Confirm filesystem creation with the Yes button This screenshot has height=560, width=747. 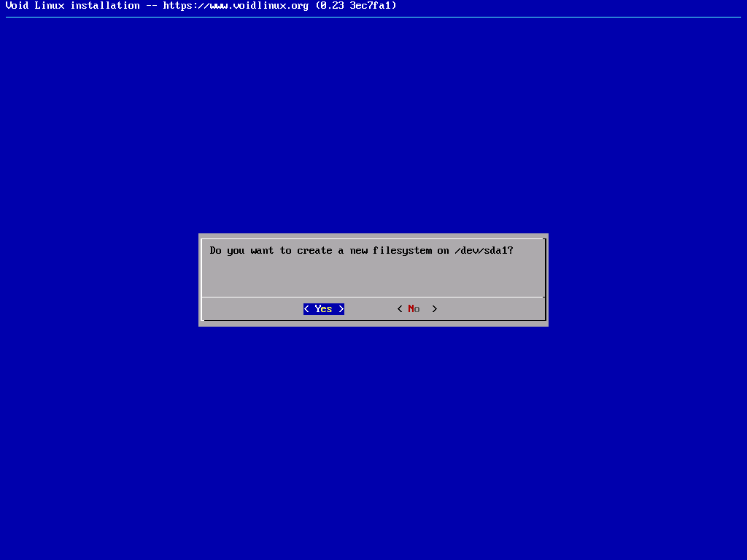coord(323,309)
